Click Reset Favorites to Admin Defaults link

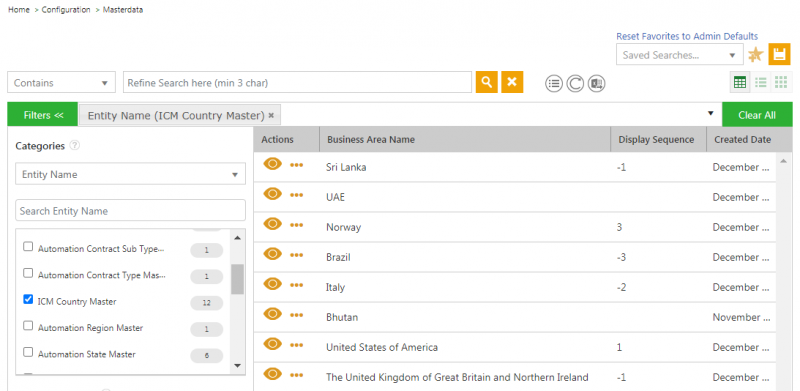[687, 36]
